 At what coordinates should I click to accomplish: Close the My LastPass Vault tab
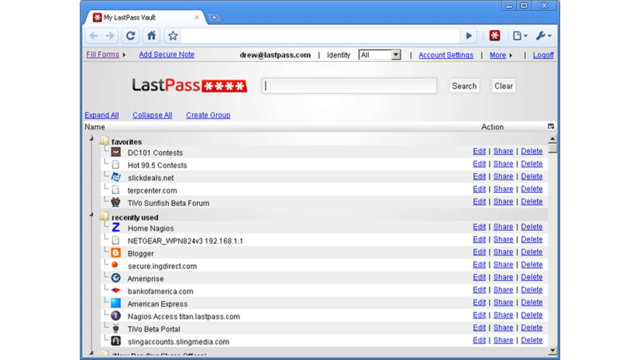[197, 18]
